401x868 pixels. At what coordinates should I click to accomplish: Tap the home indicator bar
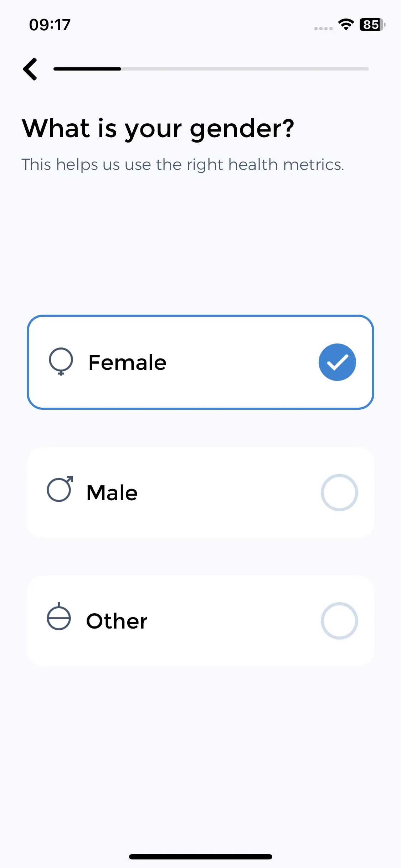[x=201, y=857]
